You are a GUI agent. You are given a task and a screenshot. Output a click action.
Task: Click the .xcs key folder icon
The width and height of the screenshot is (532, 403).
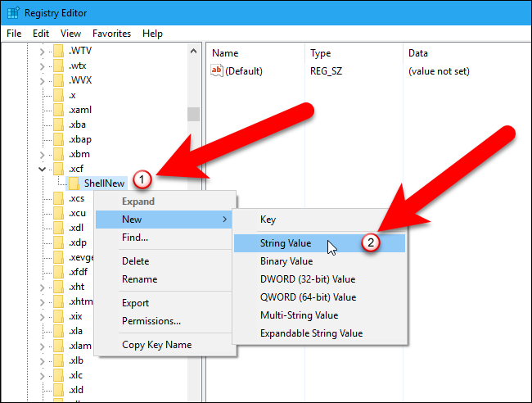pyautogui.click(x=57, y=198)
